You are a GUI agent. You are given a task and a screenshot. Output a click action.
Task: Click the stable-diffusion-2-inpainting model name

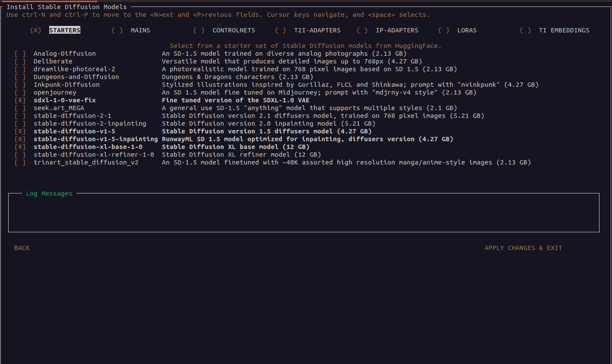[90, 123]
